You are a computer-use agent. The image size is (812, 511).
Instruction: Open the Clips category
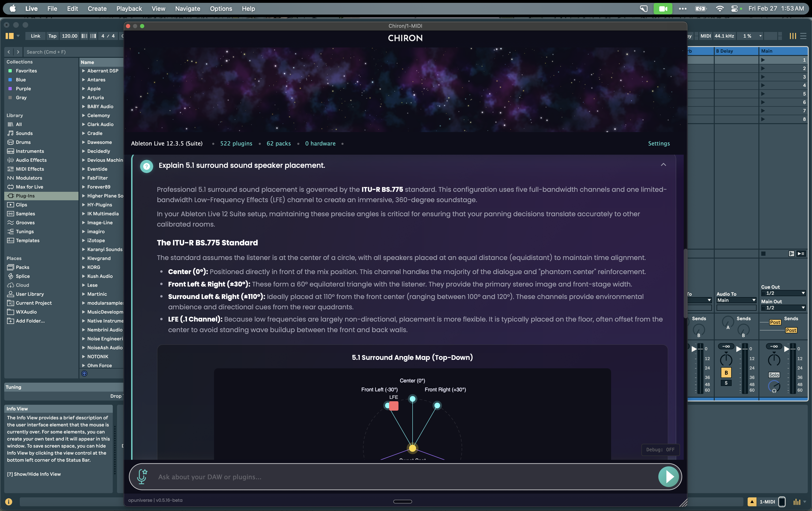[21, 205]
